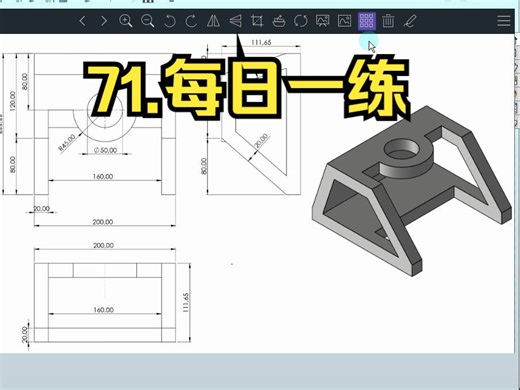Click the 120.00 vertical dimension
Screen dimensions: 520x390
click(x=12, y=101)
